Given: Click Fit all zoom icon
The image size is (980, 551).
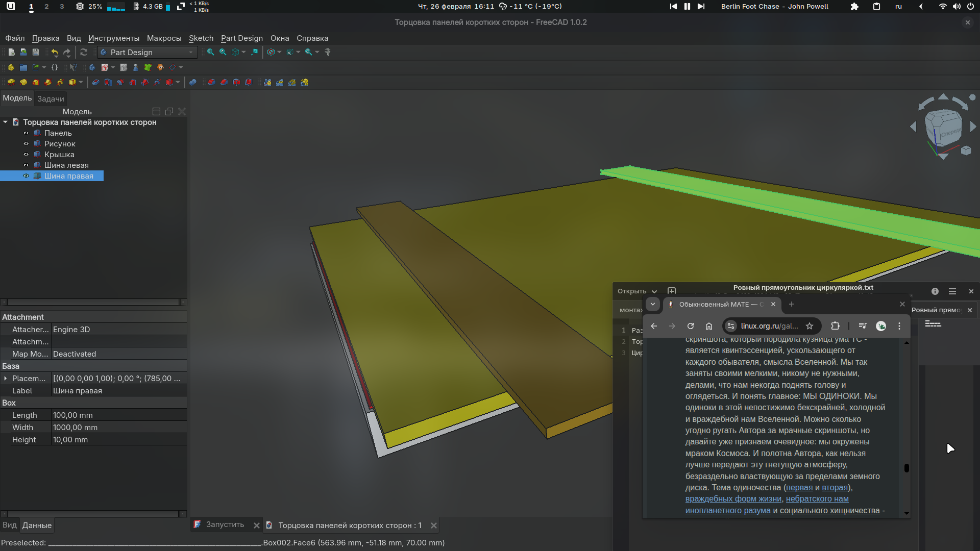Looking at the screenshot, I should click(x=210, y=52).
